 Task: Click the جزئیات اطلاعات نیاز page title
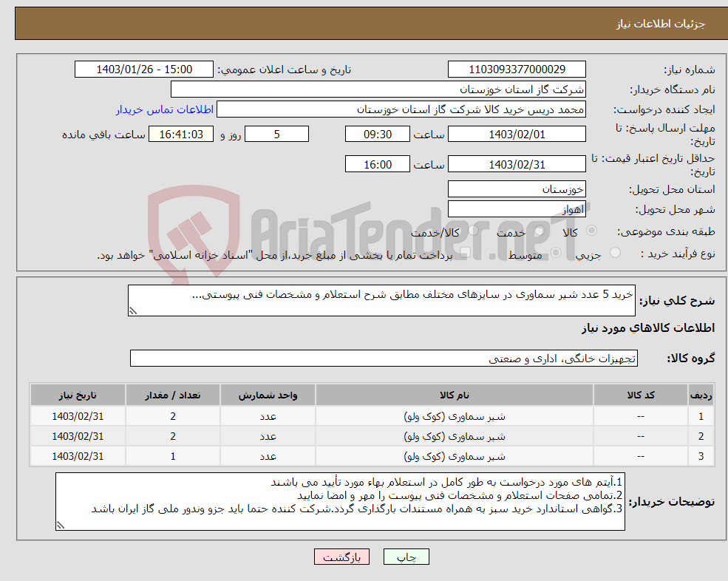pyautogui.click(x=660, y=24)
